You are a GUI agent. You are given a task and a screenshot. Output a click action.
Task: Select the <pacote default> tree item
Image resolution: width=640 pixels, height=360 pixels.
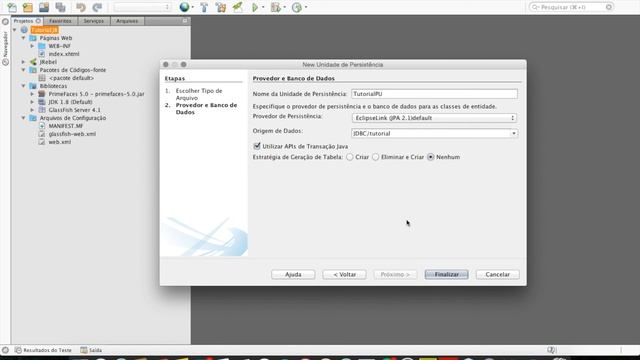tap(71, 78)
